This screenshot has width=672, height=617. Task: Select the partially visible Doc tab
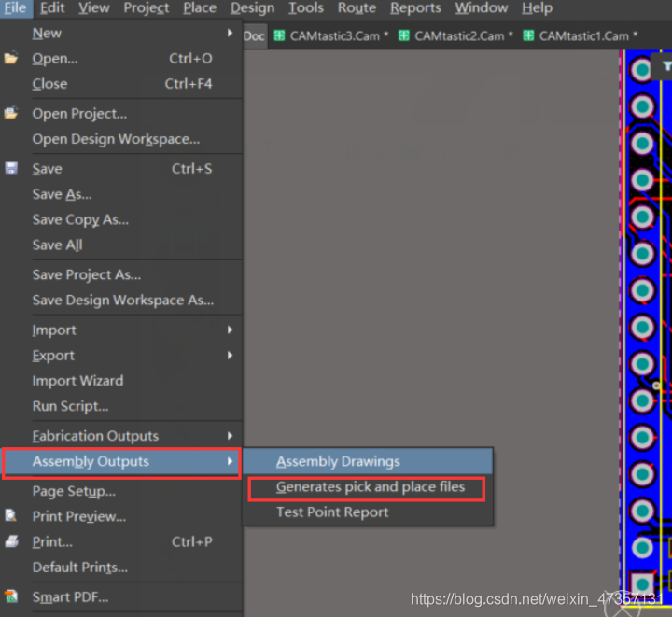click(255, 36)
